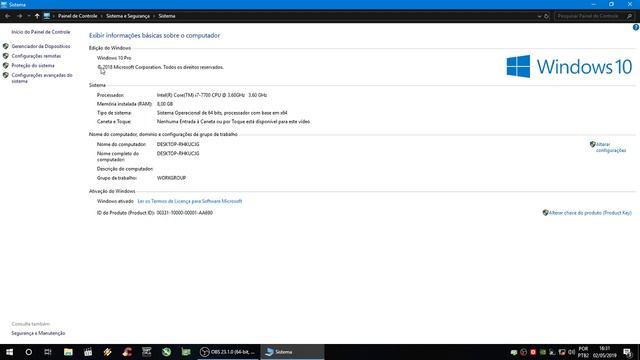Go up one level with up arrow
640x360 pixels.
(x=37, y=16)
